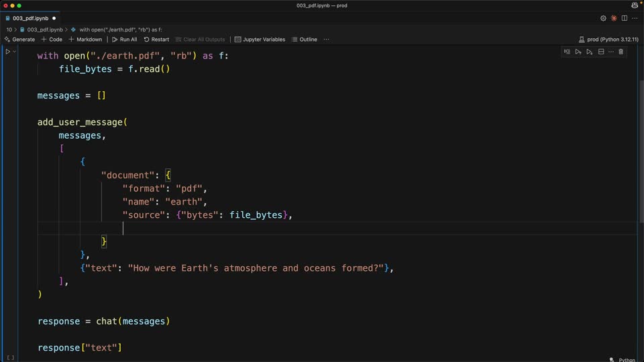
Task: Click the Generate button in notebook toolbar
Action: point(19,40)
